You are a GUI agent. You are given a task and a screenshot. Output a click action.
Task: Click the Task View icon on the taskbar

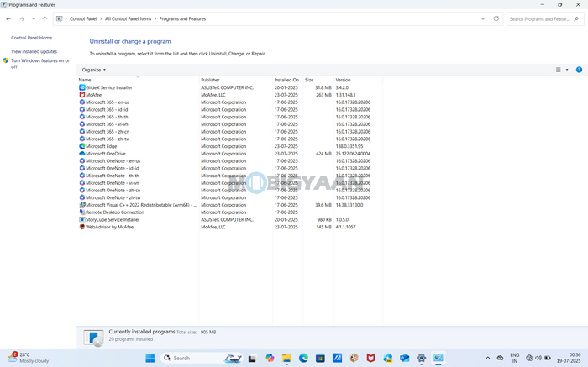(252, 358)
